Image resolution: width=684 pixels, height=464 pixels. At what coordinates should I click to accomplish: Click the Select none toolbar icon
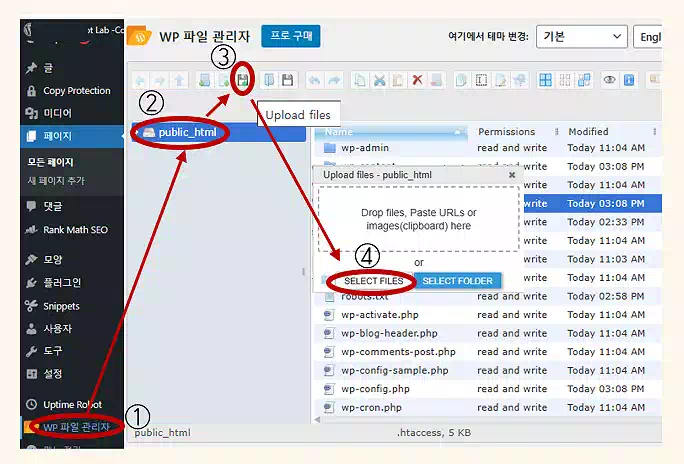point(565,80)
